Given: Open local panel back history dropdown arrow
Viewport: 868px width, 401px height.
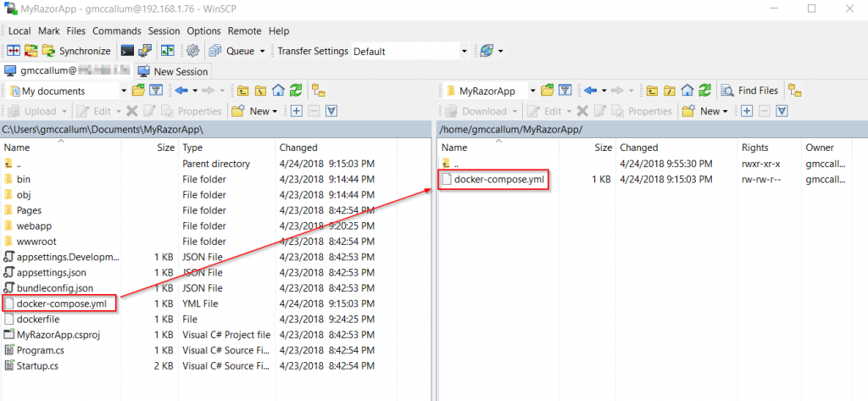Looking at the screenshot, I should tap(194, 90).
